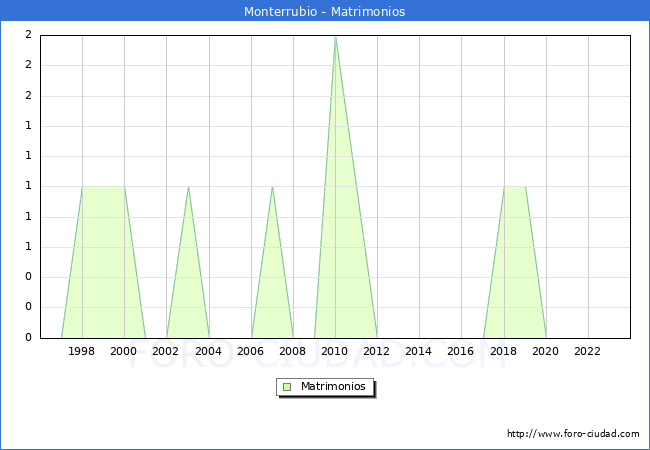Click the 2012 x-axis label
This screenshot has height=450, width=650.
pos(376,351)
